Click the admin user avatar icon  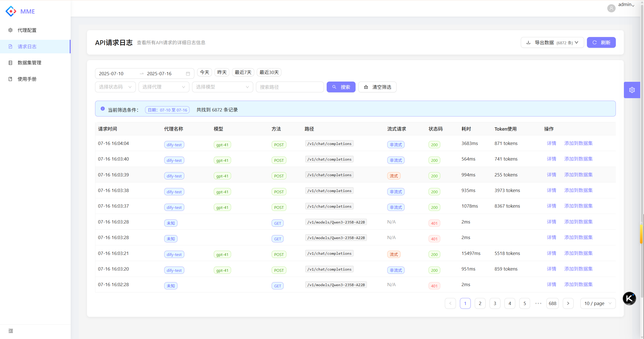coord(611,8)
